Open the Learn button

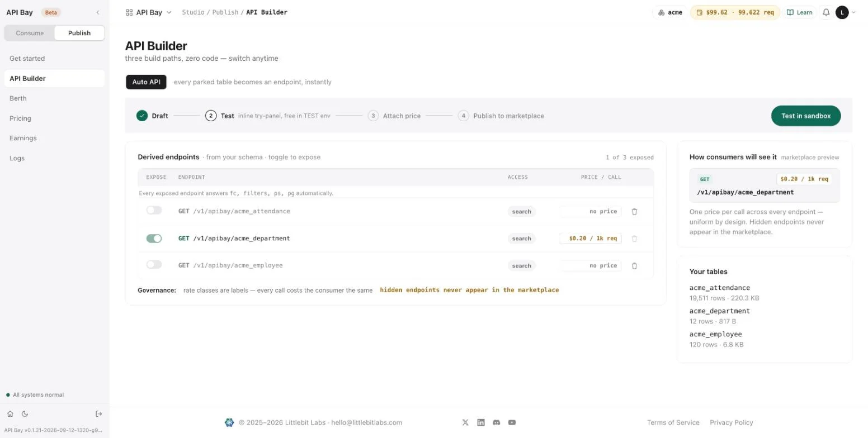[x=800, y=12]
